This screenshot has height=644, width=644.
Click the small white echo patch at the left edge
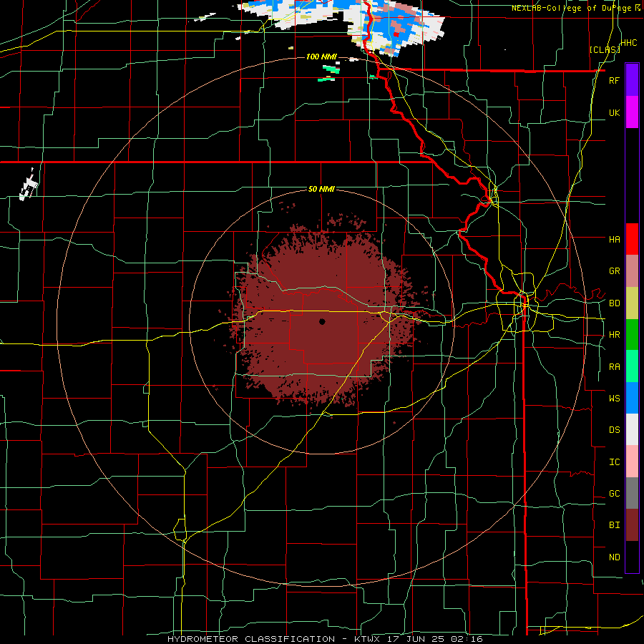pyautogui.click(x=29, y=185)
